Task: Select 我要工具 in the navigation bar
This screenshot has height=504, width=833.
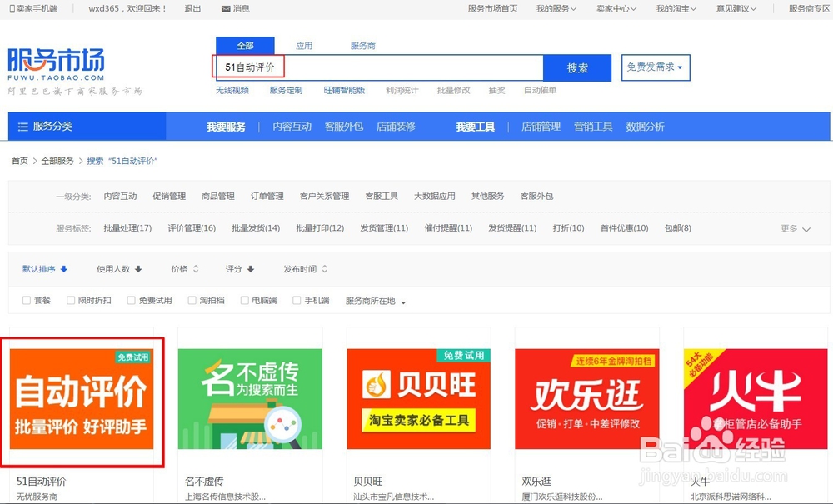Action: tap(473, 126)
